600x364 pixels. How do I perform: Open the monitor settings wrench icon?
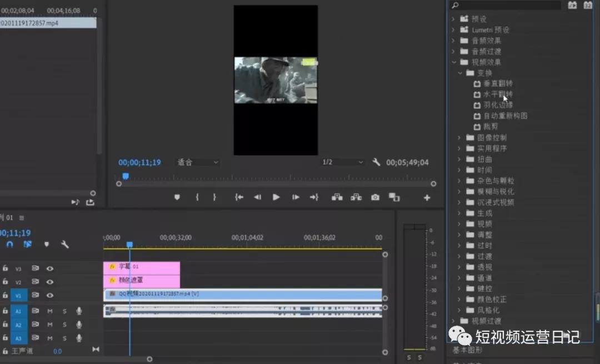pos(376,162)
